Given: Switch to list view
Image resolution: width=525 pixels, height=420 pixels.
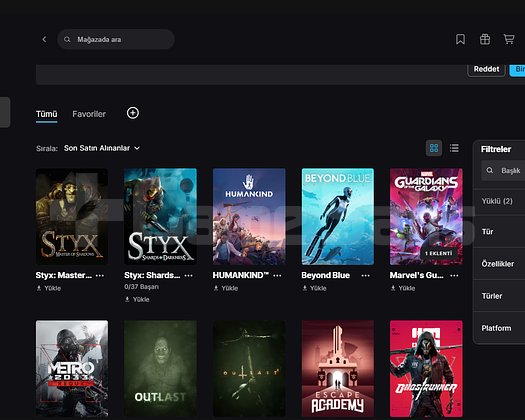Looking at the screenshot, I should coord(454,148).
